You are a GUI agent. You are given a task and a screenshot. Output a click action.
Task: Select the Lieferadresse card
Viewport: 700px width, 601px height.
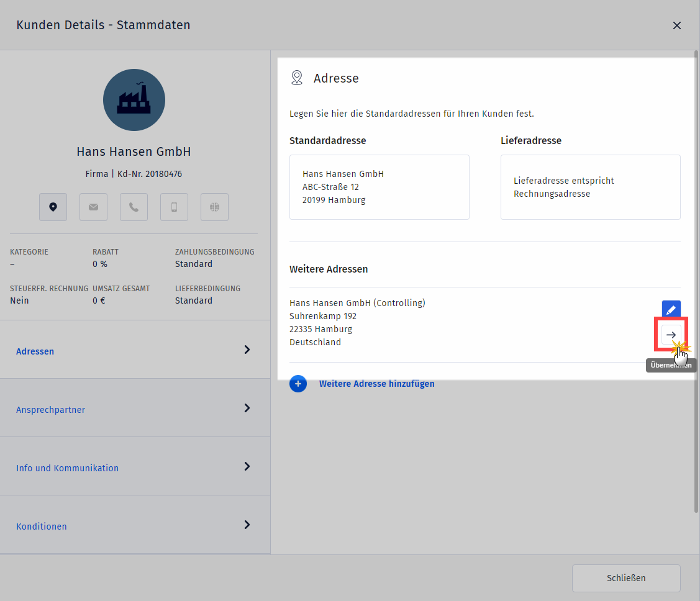[x=590, y=187]
